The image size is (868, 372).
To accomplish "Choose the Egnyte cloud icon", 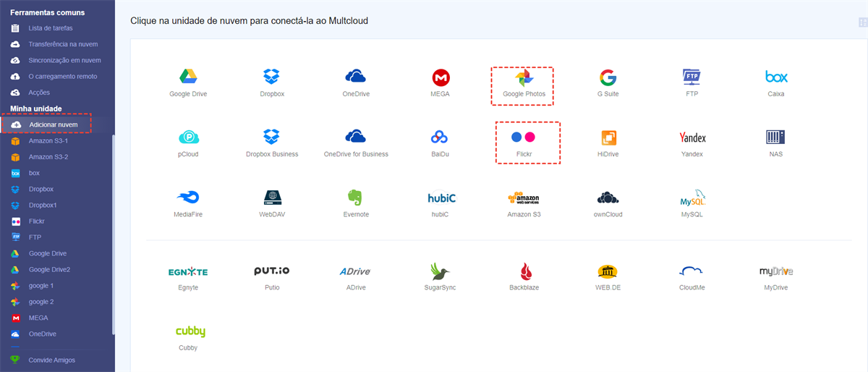I will 188,271.
